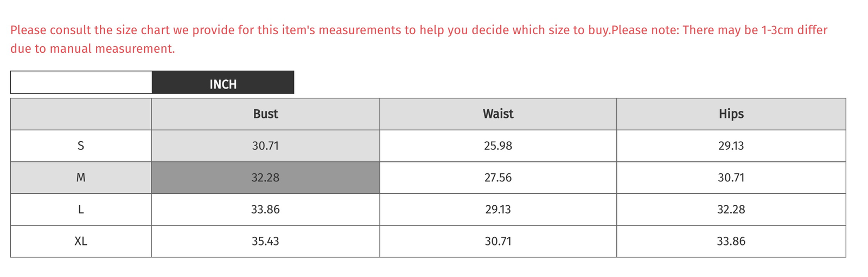
Task: Switch to the INCH unit tab
Action: tap(223, 83)
